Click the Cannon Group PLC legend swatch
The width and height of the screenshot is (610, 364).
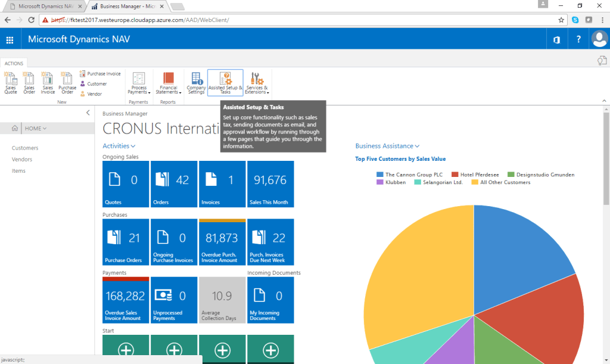[380, 175]
